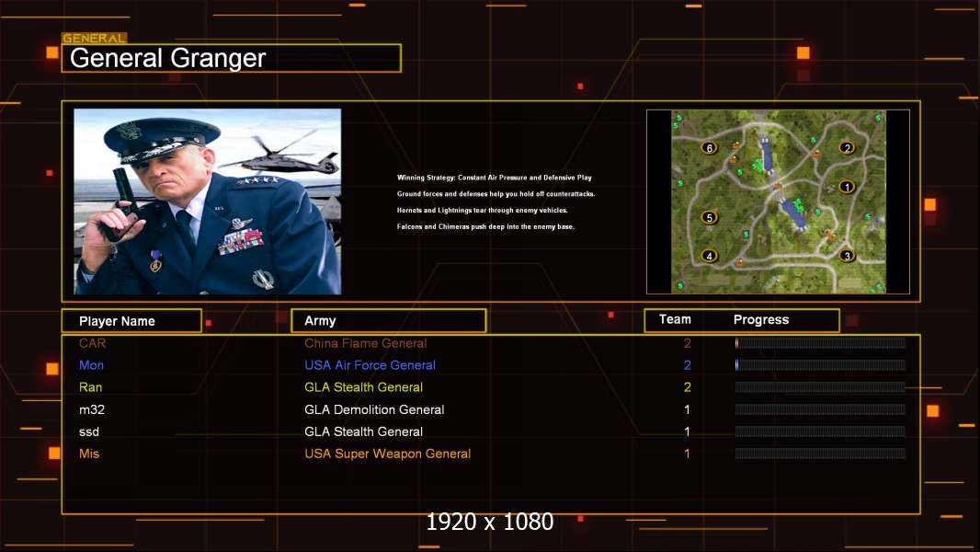980x552 pixels.
Task: Click Ran's loading progress bar
Action: [820, 387]
